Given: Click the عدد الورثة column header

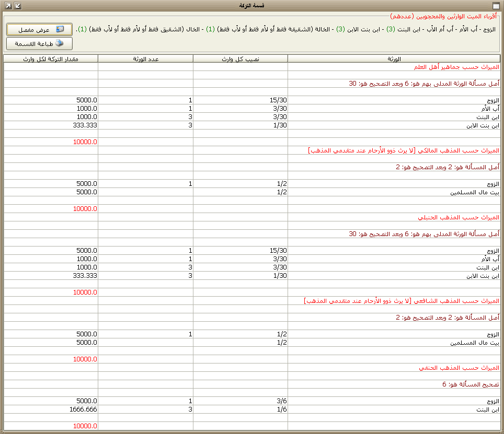Looking at the screenshot, I should click(145, 58).
